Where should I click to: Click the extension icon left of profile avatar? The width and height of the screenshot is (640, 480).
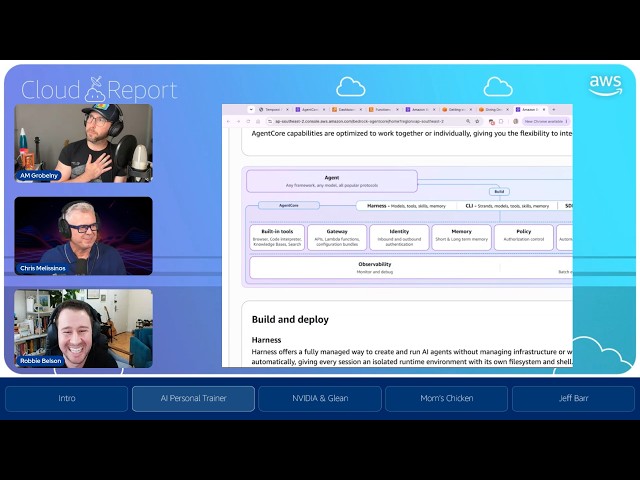click(501, 121)
